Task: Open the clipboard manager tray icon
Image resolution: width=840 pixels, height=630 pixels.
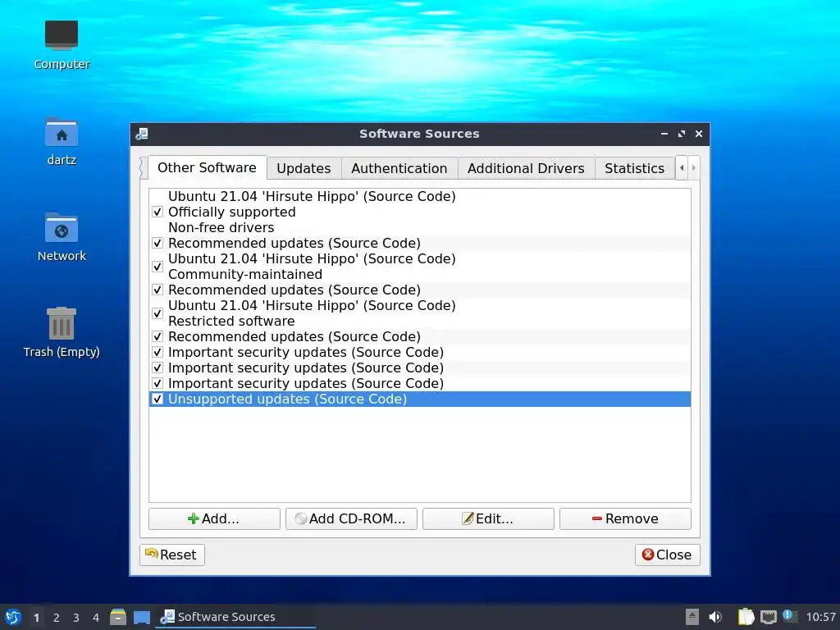Action: tap(746, 617)
